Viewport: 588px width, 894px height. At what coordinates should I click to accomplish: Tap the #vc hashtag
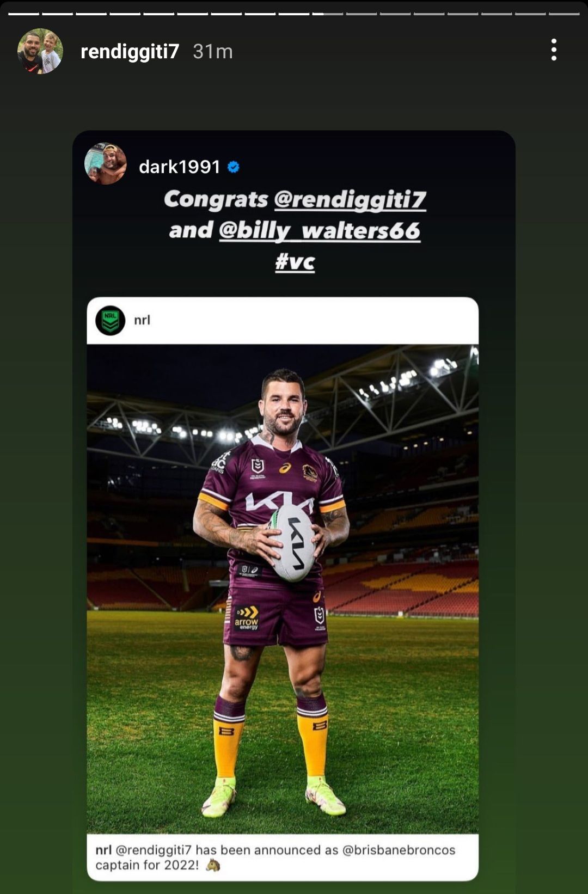(295, 262)
